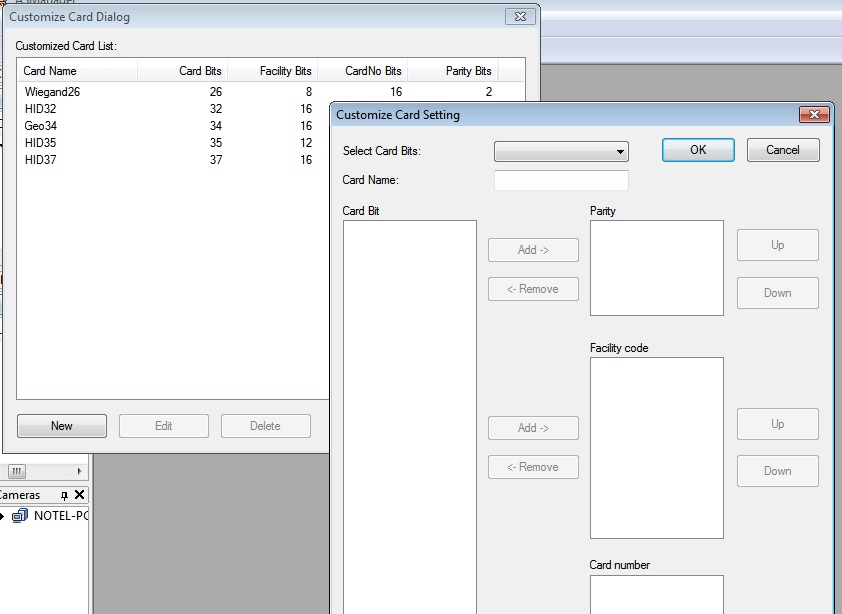Click the right arrow of horizontal scrollbar
The width and height of the screenshot is (842, 614).
pyautogui.click(x=79, y=472)
